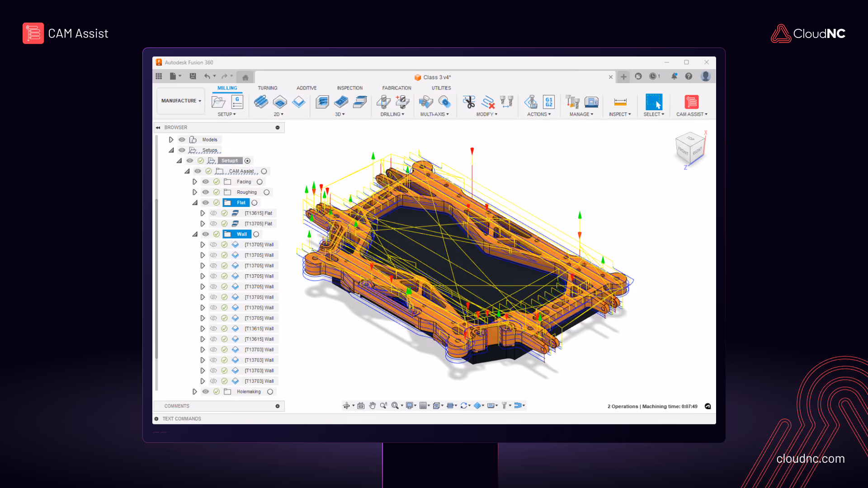Viewport: 868px width, 488px height.
Task: Switch to the TURNING tab
Action: tap(268, 88)
